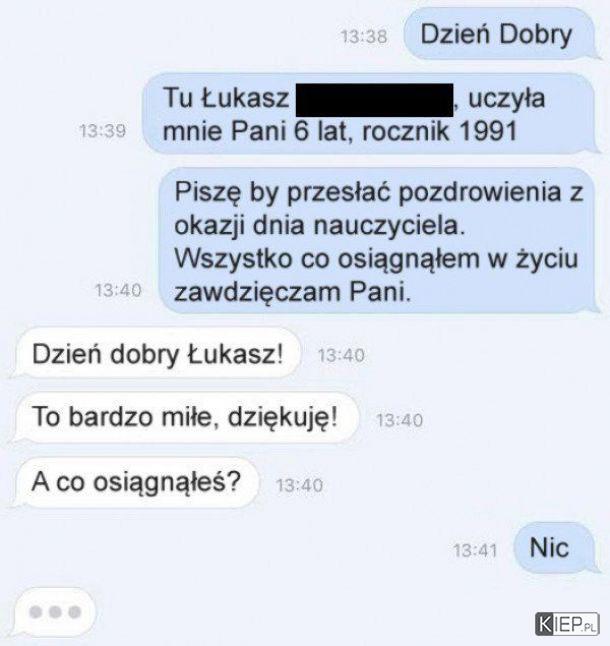This screenshot has width=610, height=646.
Task: Click the 13:38 timestamp
Action: tap(364, 37)
